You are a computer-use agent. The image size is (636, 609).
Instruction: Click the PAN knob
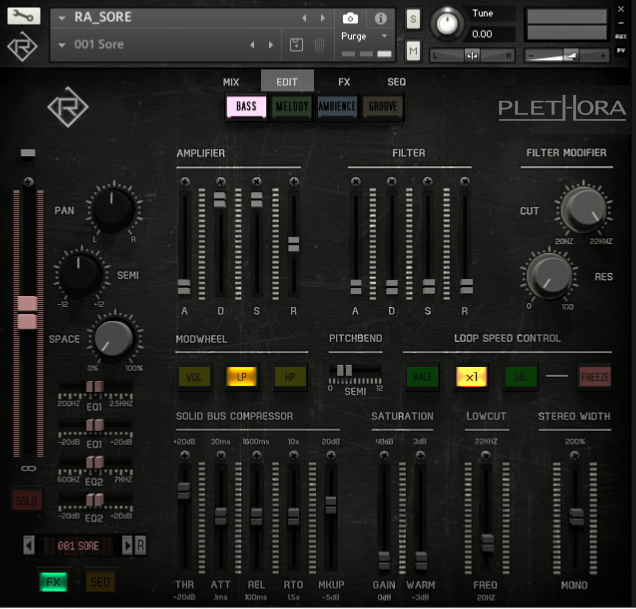point(113,209)
